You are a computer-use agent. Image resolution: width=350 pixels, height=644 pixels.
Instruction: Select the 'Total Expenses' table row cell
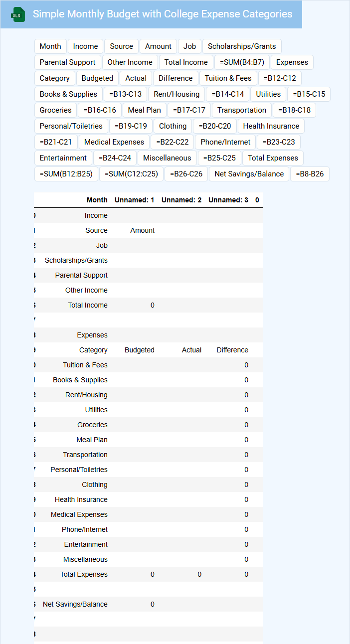84,574
